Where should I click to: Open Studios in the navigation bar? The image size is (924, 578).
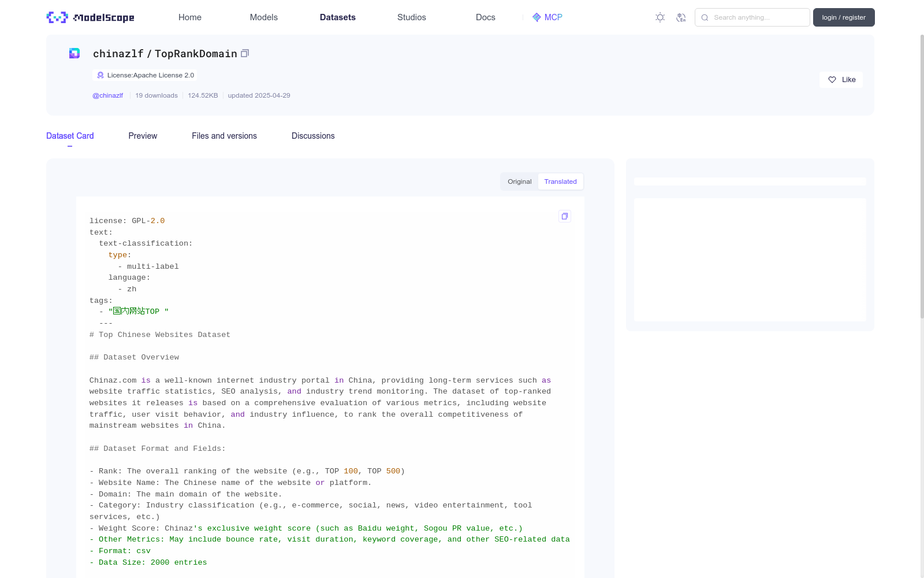click(x=411, y=17)
